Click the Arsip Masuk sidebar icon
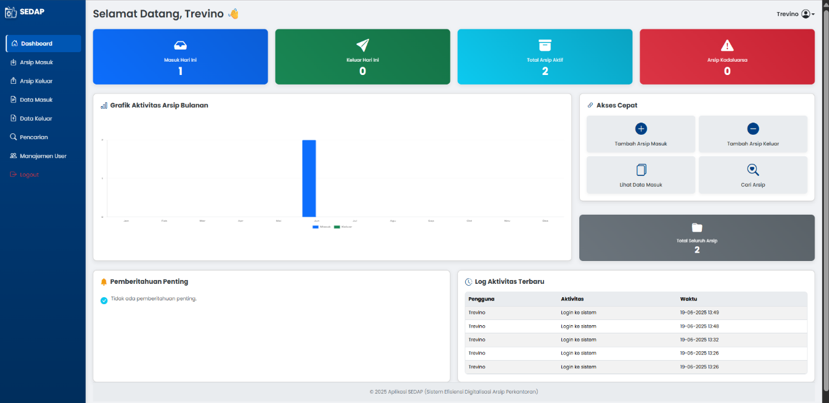829x403 pixels. pos(14,62)
